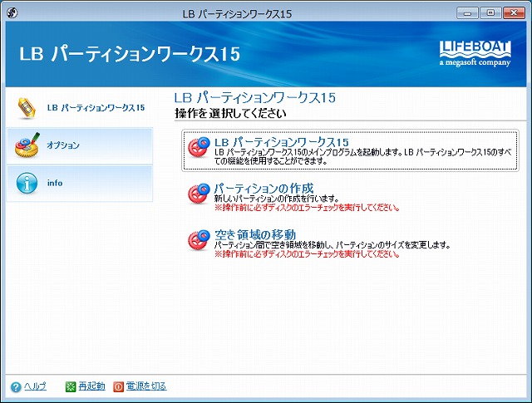Launch LB パーティションワークス15 main program heading
532x403 pixels.
click(282, 142)
